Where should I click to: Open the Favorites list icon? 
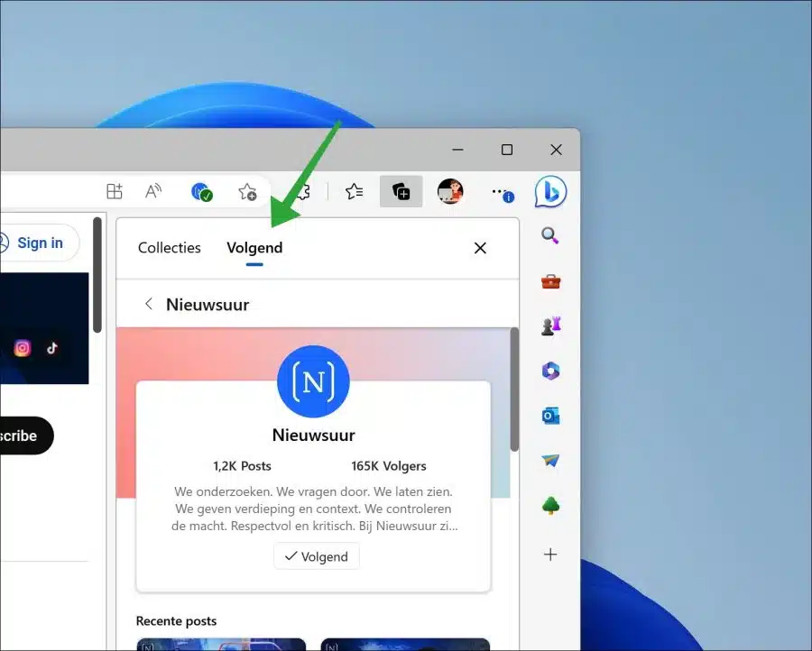click(x=355, y=191)
